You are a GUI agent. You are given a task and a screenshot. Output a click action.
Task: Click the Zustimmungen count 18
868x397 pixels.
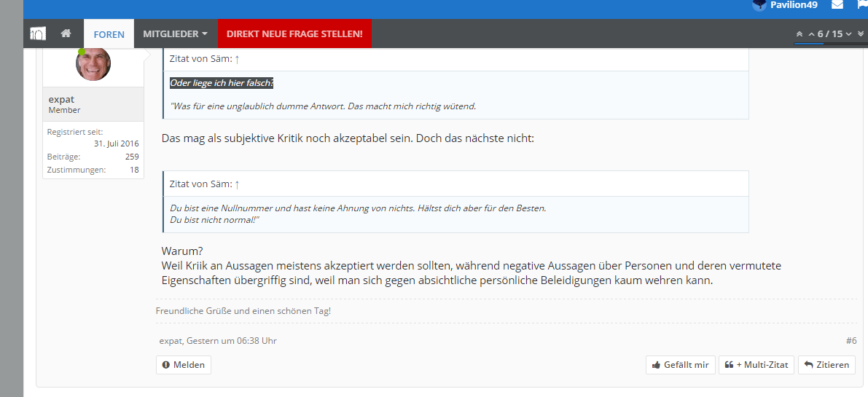134,170
